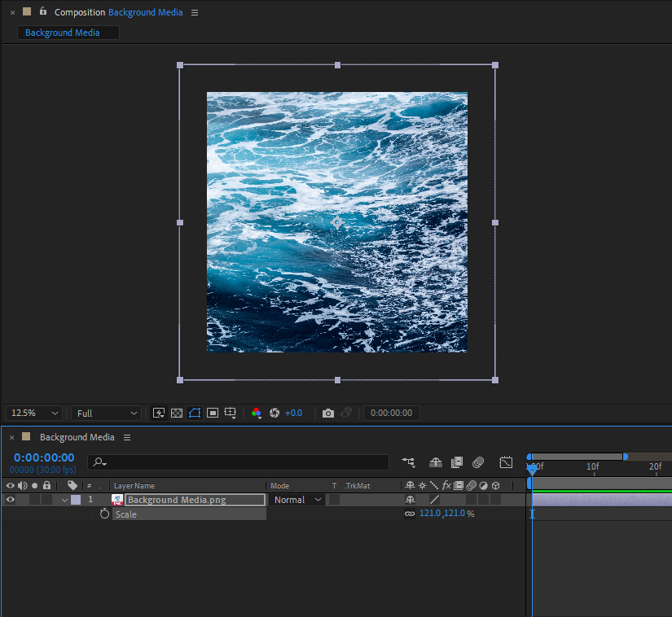Take a snapshot with the camera icon
Image resolution: width=672 pixels, height=617 pixels.
coord(328,414)
